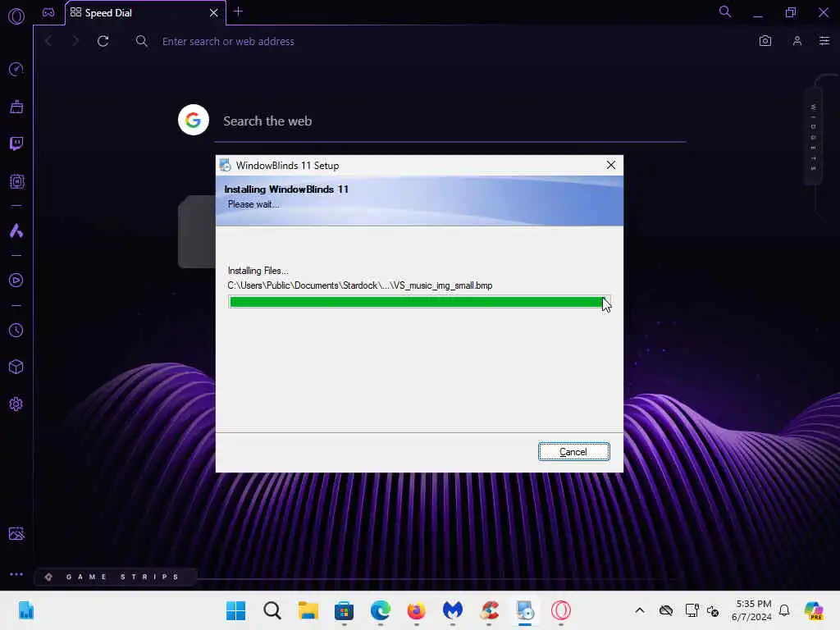This screenshot has width=840, height=630.
Task: Open the clock and date flyout
Action: tap(752, 610)
